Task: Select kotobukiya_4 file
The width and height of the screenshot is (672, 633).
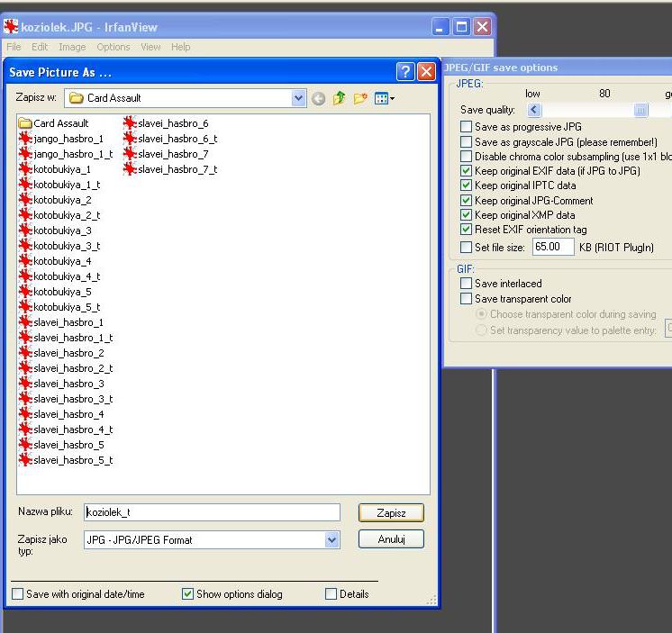Action: (x=55, y=261)
